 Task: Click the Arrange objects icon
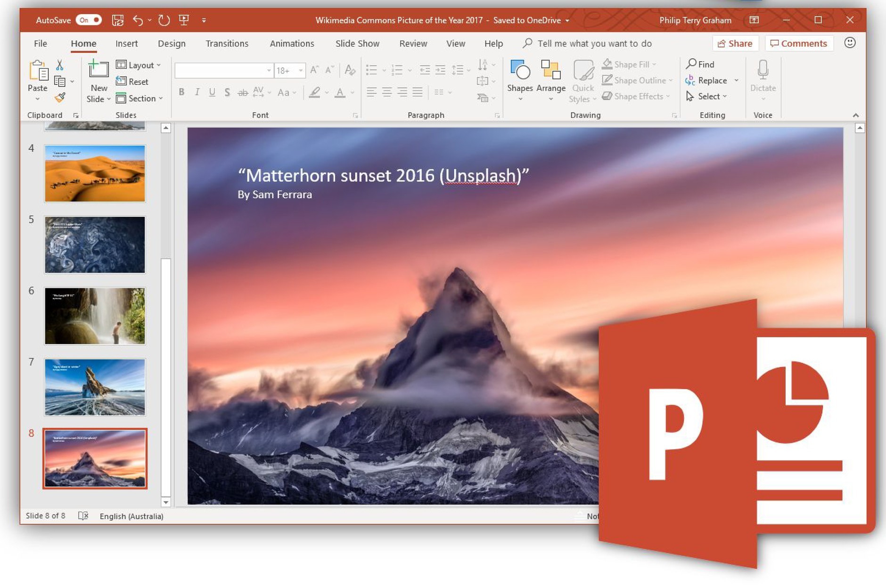point(550,71)
